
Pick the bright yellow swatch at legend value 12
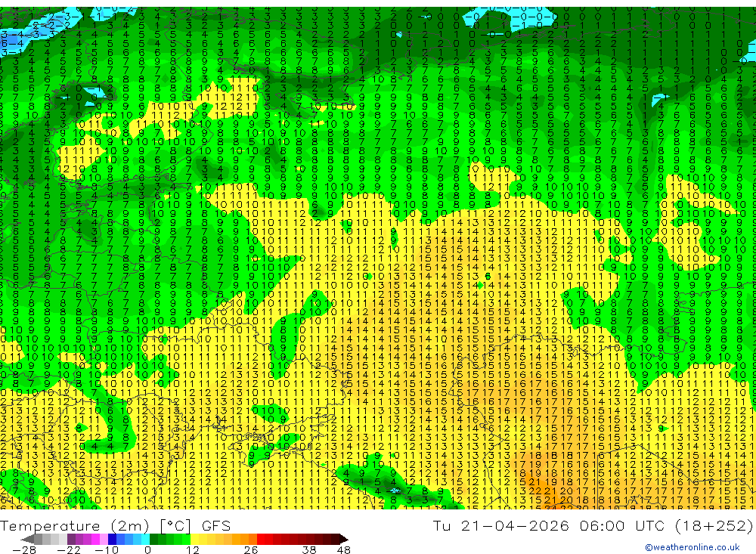[194, 539]
